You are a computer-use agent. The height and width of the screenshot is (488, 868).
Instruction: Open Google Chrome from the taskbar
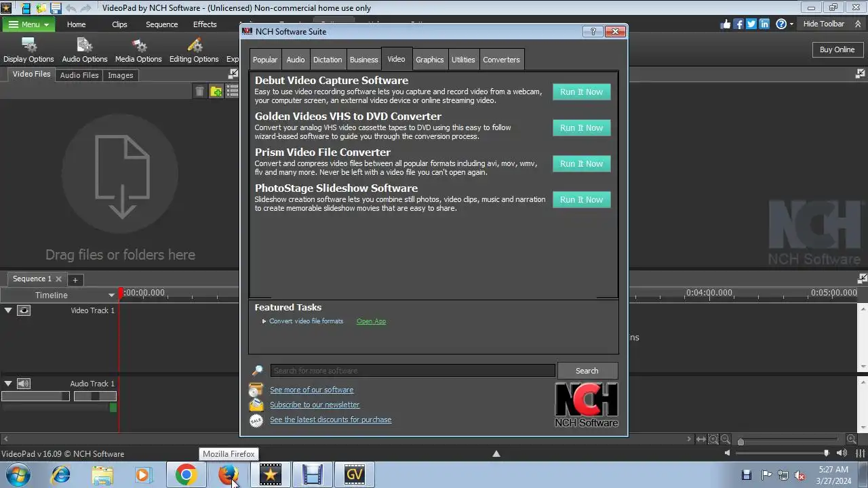click(x=186, y=474)
